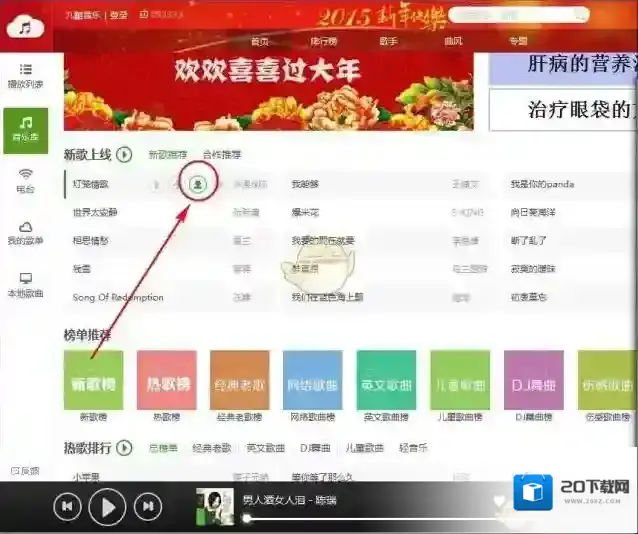Open the 播放列表 playlist sidebar icon
The width and height of the screenshot is (638, 534).
click(x=25, y=76)
